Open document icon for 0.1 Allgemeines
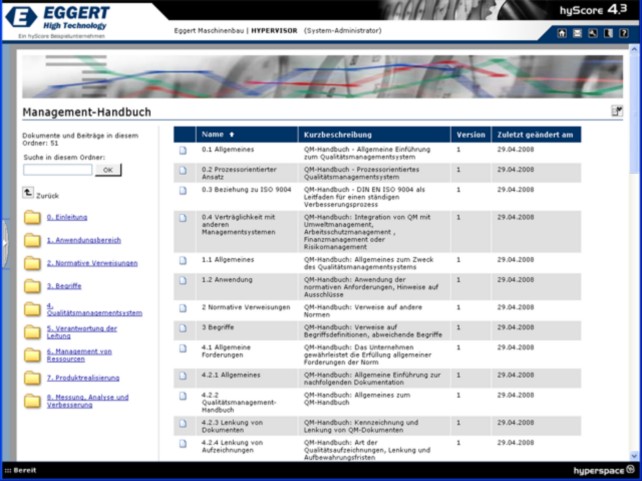 183,150
